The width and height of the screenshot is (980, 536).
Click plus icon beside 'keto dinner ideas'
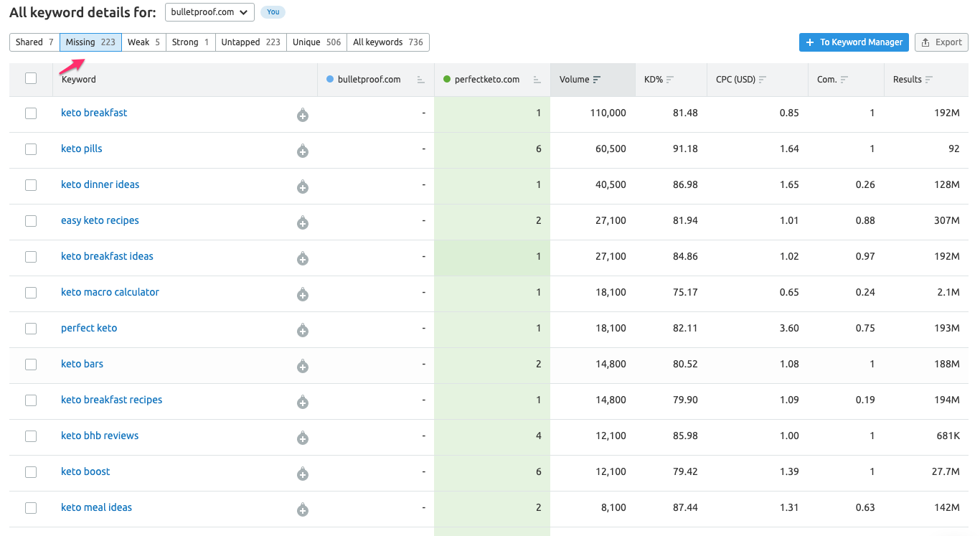(x=303, y=187)
